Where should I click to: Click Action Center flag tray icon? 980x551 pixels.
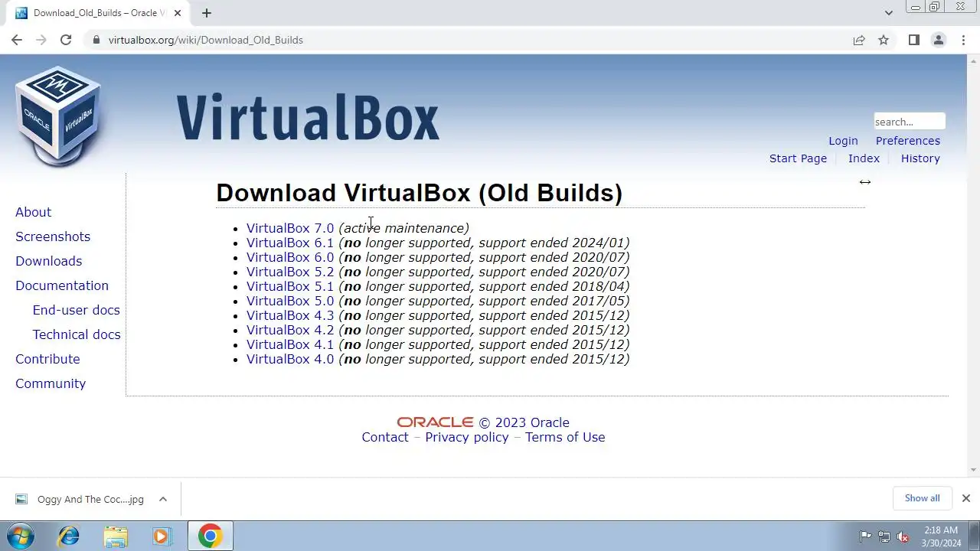tap(865, 536)
